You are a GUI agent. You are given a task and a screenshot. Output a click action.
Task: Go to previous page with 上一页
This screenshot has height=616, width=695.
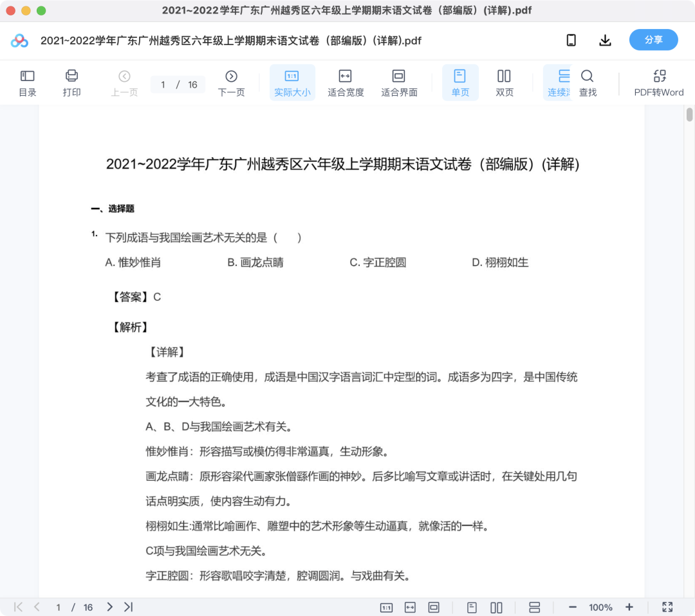(x=125, y=83)
